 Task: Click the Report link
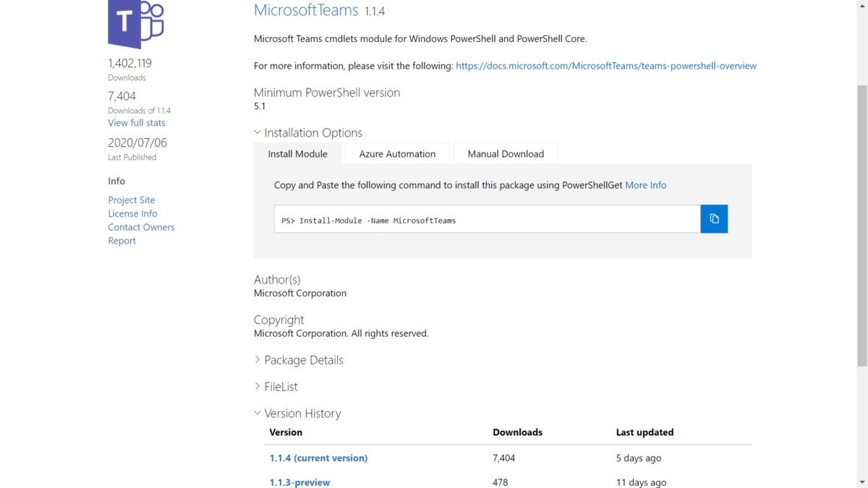point(122,241)
